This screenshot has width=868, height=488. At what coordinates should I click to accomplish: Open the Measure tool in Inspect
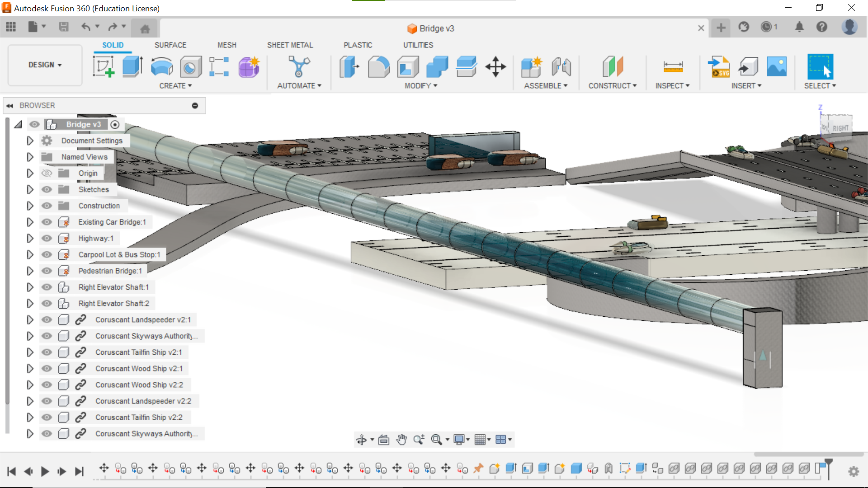[x=673, y=67]
